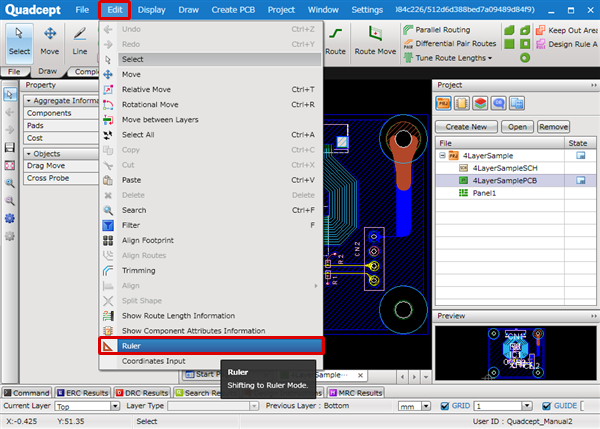Viewport: 600px width, 429px height.
Task: Start the Route tool
Action: click(x=335, y=43)
